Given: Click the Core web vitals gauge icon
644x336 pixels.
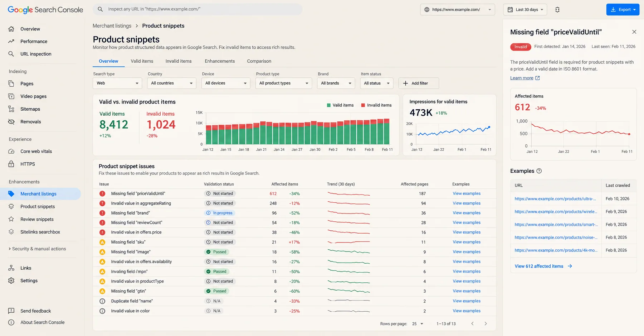Looking at the screenshot, I should click(11, 152).
